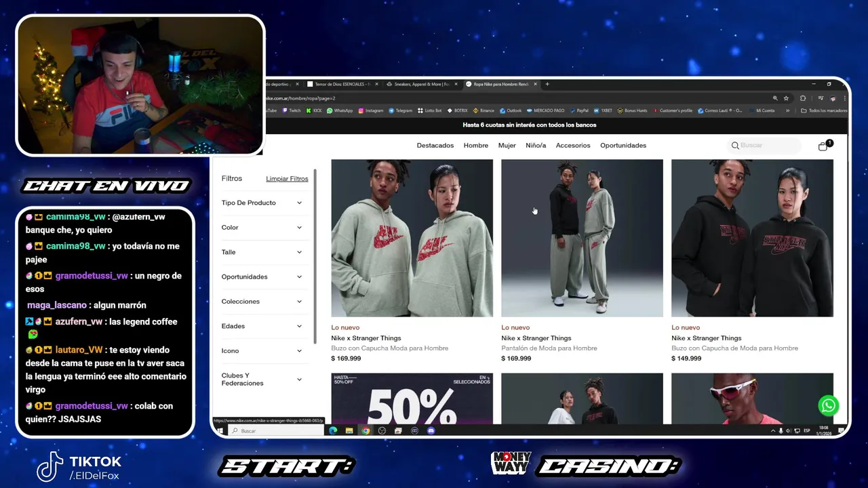
Task: Open Bonus Hunts bookmark
Action: [x=632, y=110]
